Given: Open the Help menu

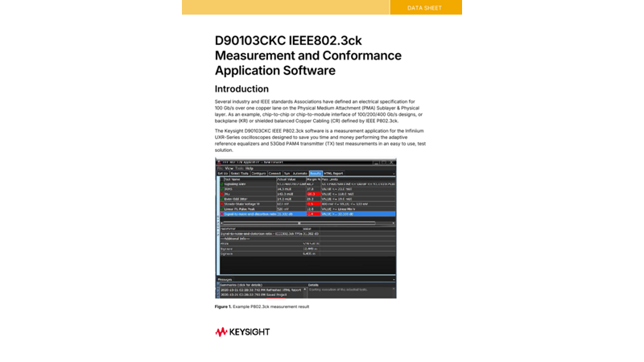Looking at the screenshot, I should [x=250, y=168].
